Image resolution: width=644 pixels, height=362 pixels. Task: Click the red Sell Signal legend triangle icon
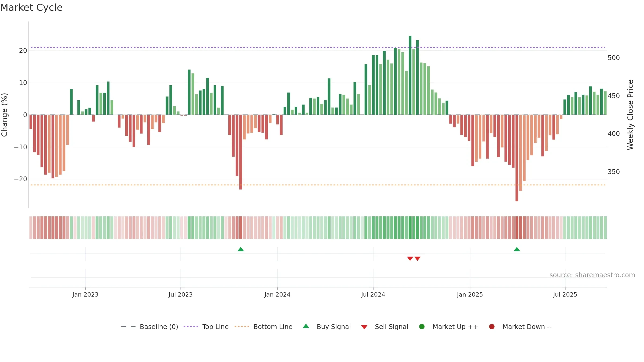(364, 327)
